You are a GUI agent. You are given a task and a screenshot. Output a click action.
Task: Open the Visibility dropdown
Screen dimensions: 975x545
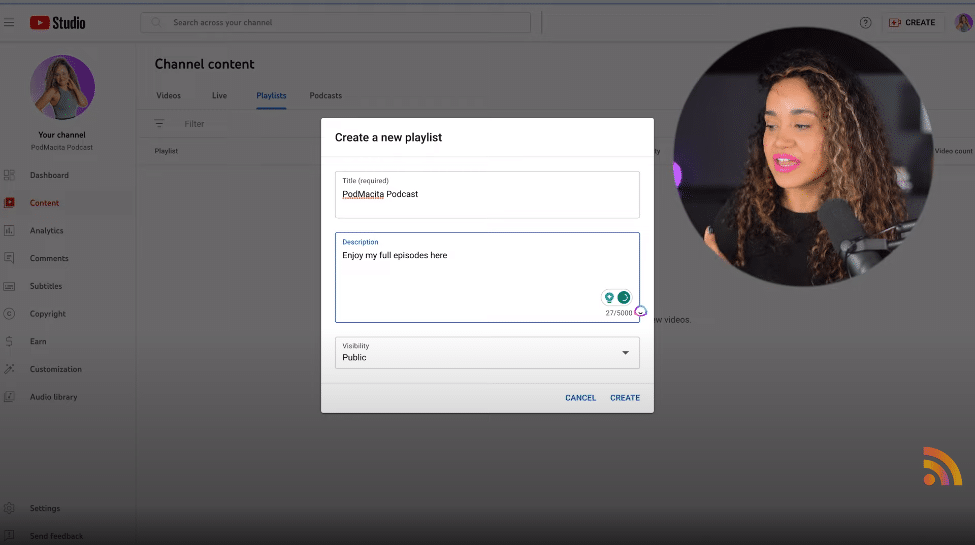click(487, 353)
